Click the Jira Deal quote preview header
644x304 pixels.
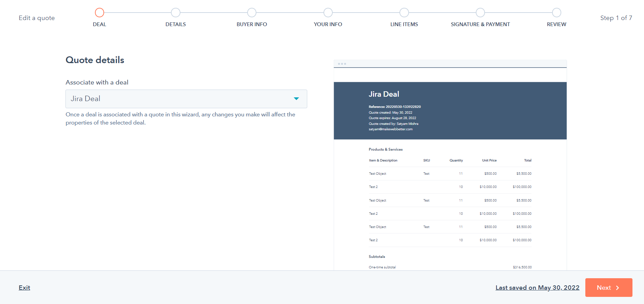pos(384,94)
